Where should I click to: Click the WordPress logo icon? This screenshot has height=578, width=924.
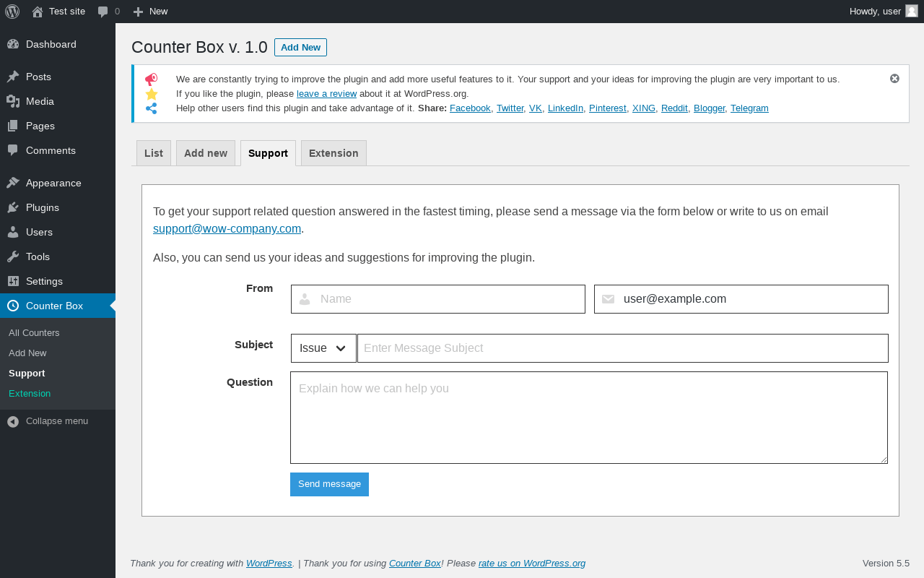(12, 12)
